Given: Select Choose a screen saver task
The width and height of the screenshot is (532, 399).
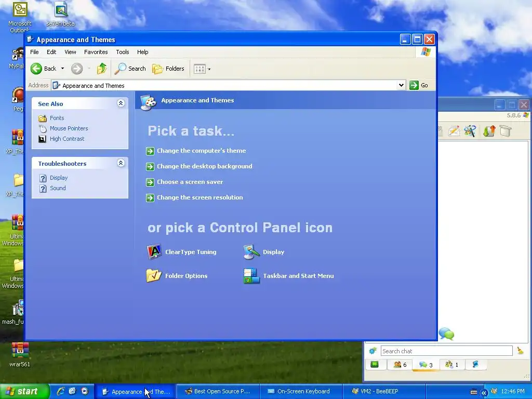Looking at the screenshot, I should [184, 182].
